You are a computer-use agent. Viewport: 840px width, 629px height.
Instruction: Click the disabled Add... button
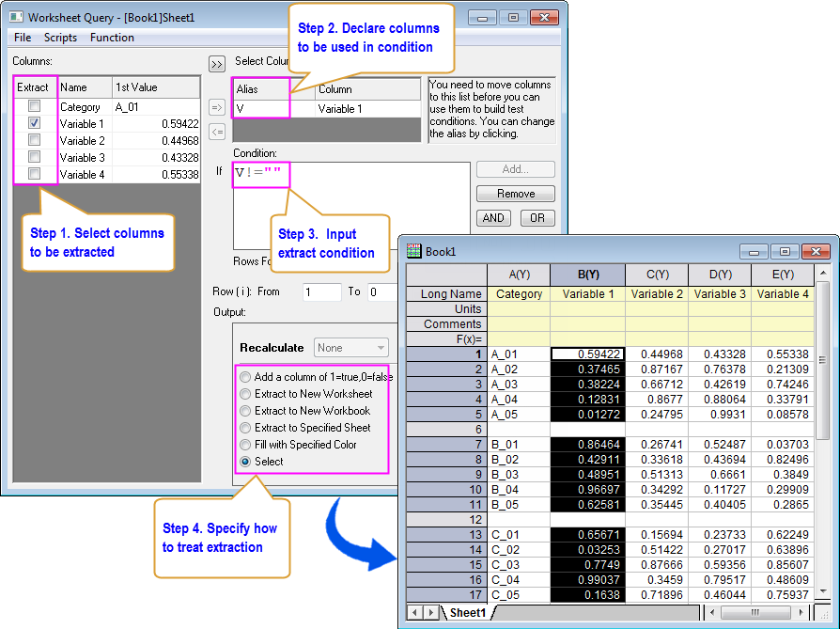click(x=516, y=169)
